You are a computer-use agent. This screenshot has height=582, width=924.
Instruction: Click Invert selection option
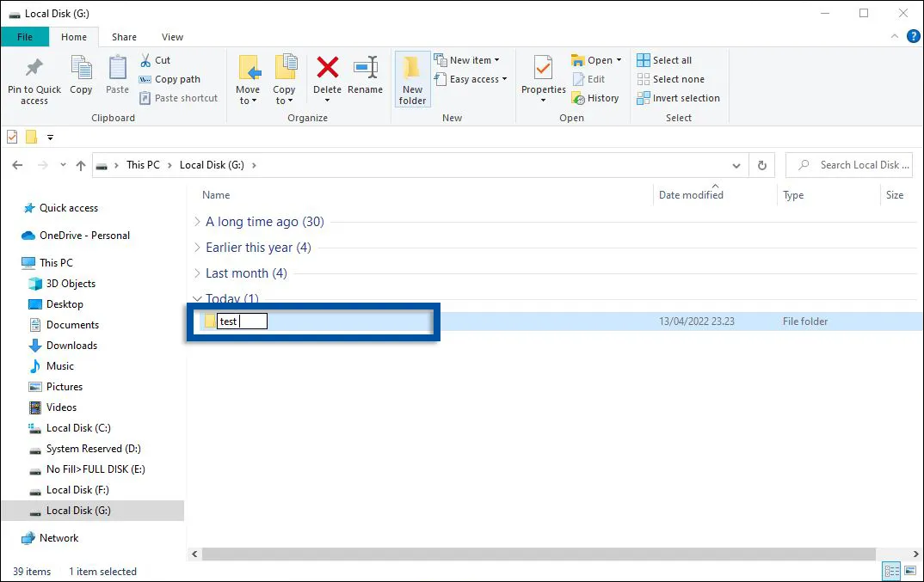[678, 98]
